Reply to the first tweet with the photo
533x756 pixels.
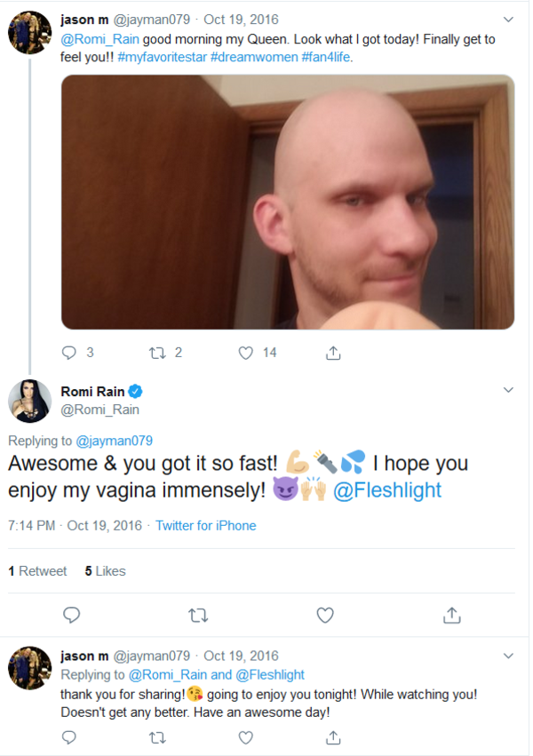69,353
